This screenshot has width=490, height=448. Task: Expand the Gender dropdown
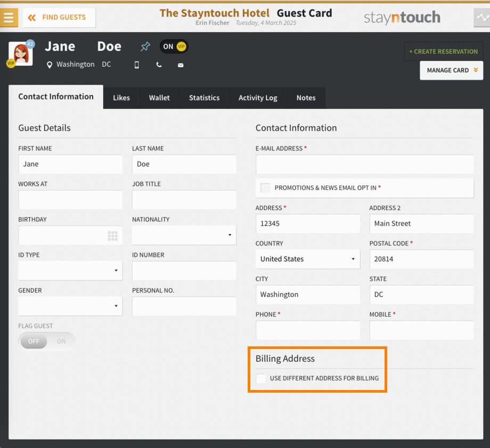(70, 306)
